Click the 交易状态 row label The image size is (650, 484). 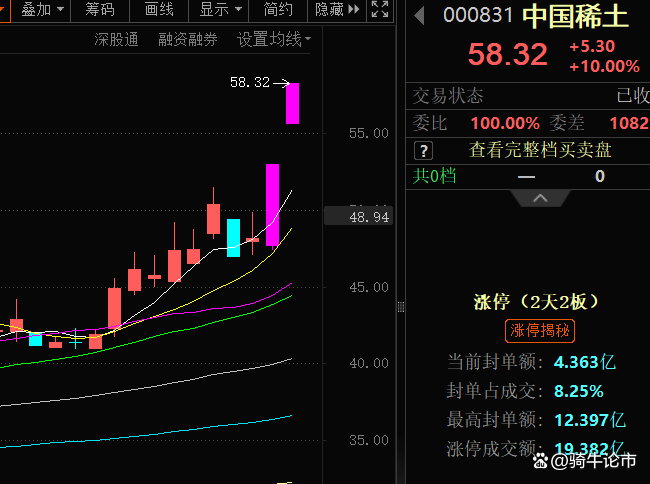(448, 96)
